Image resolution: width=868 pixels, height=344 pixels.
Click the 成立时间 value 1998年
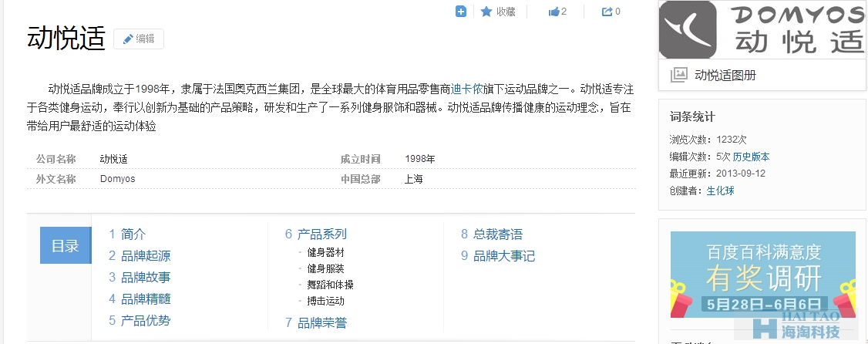pos(420,159)
